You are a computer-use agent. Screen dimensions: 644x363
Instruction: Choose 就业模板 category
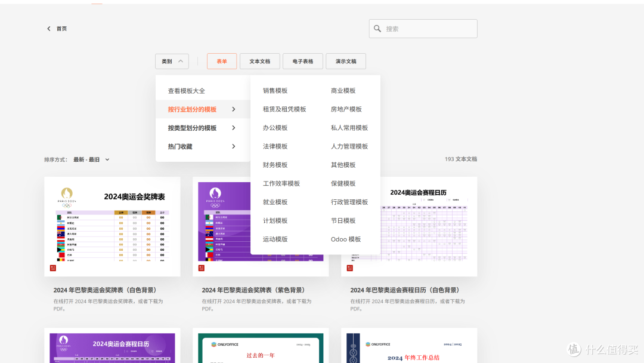click(275, 202)
